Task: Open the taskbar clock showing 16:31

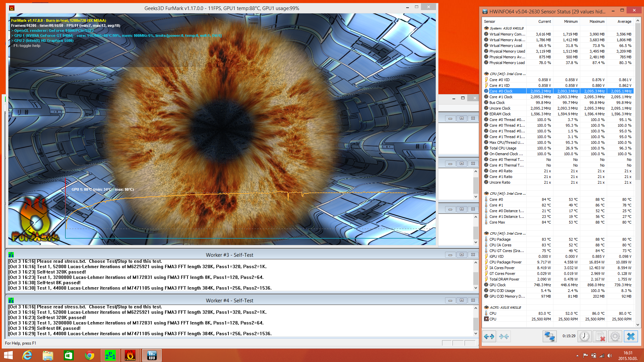Action: [628, 356]
